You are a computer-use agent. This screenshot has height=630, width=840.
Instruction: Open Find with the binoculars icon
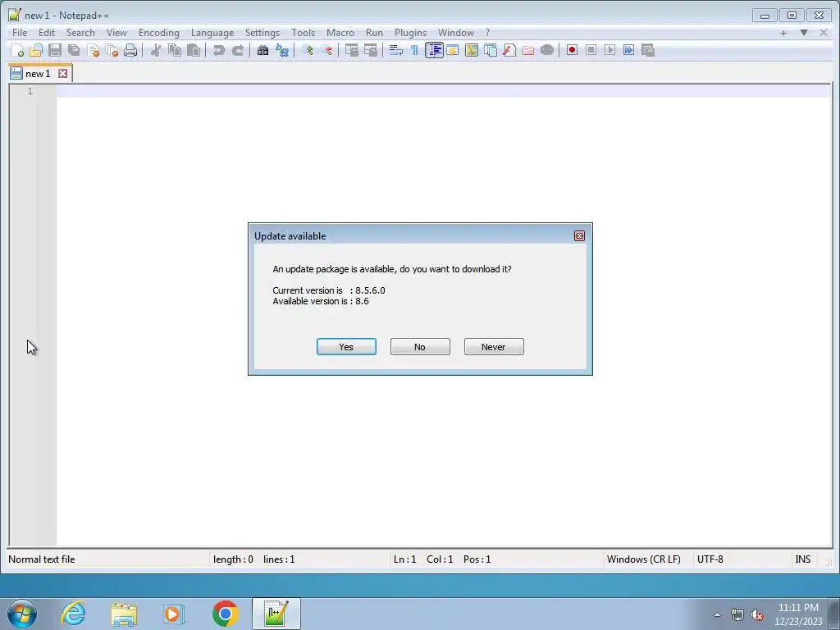(262, 50)
